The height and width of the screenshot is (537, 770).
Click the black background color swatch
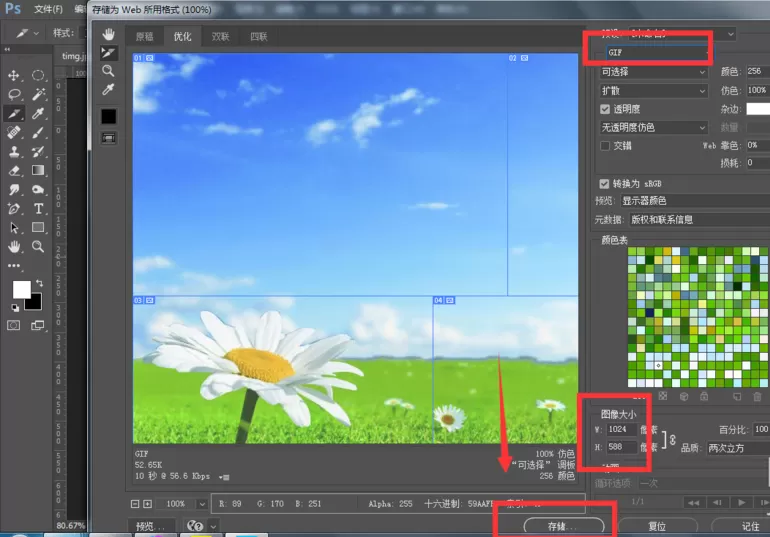[x=33, y=301]
